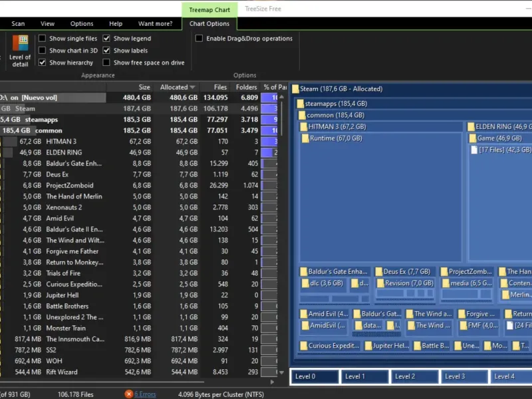This screenshot has width=532, height=399.
Task: Click the Une... folder icon in treemap
Action: coord(458,346)
